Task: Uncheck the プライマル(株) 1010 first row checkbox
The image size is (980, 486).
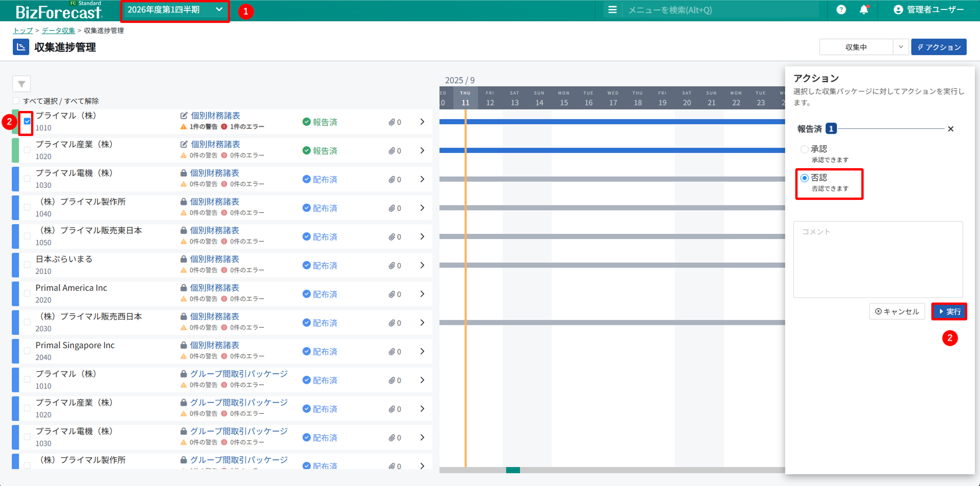Action: 27,121
